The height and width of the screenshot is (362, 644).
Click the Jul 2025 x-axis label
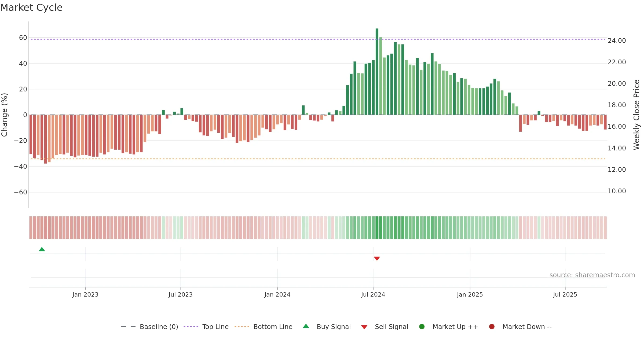click(565, 295)
